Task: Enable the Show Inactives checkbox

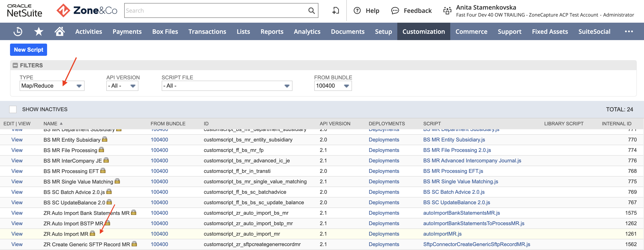Action: click(x=13, y=109)
